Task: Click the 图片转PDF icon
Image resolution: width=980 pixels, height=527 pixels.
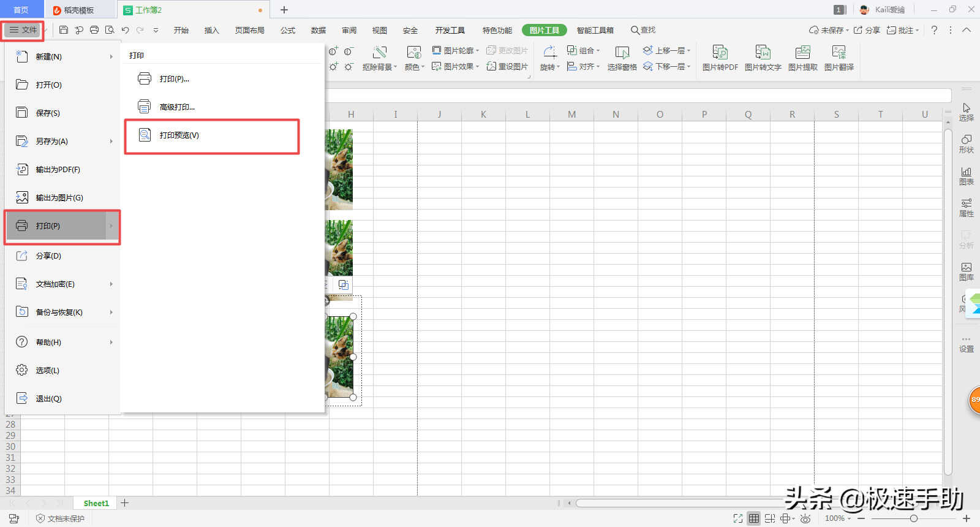Action: pos(720,52)
